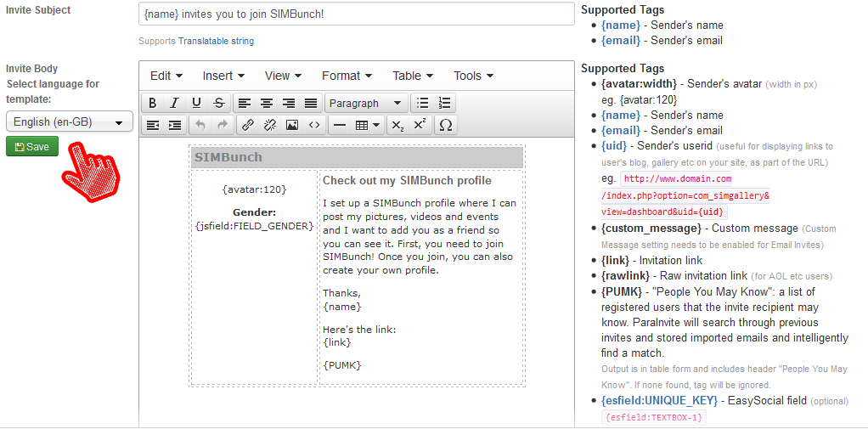The height and width of the screenshot is (429, 868).
Task: Redo the last edit
Action: tap(223, 126)
